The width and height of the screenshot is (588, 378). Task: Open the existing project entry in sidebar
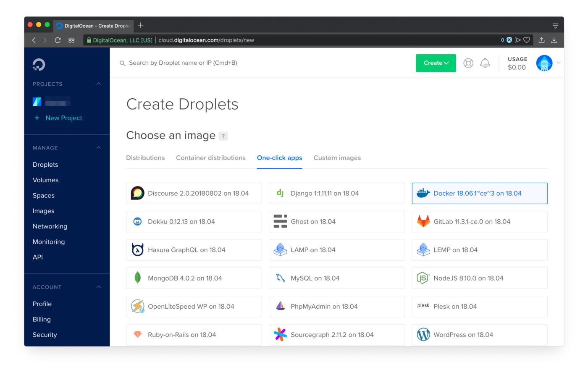51,102
